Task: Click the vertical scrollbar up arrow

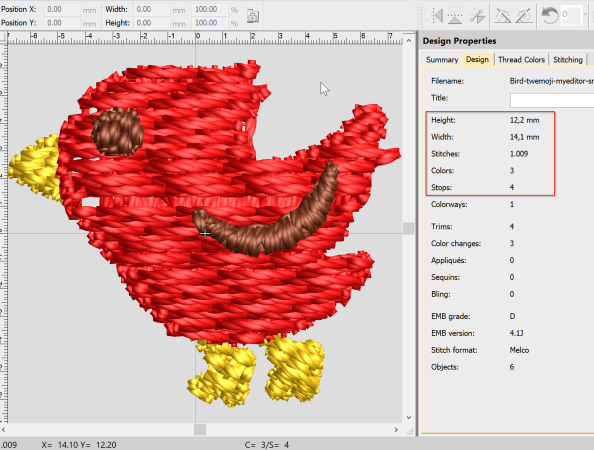Action: click(x=408, y=40)
